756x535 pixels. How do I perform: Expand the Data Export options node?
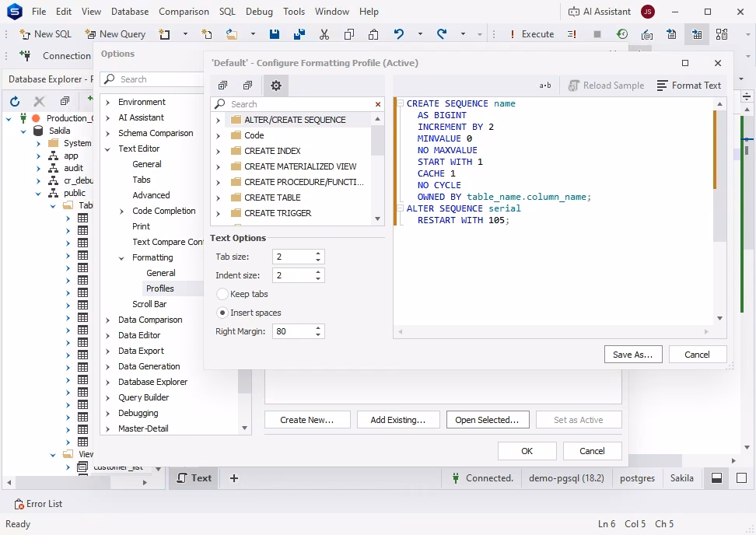108,351
